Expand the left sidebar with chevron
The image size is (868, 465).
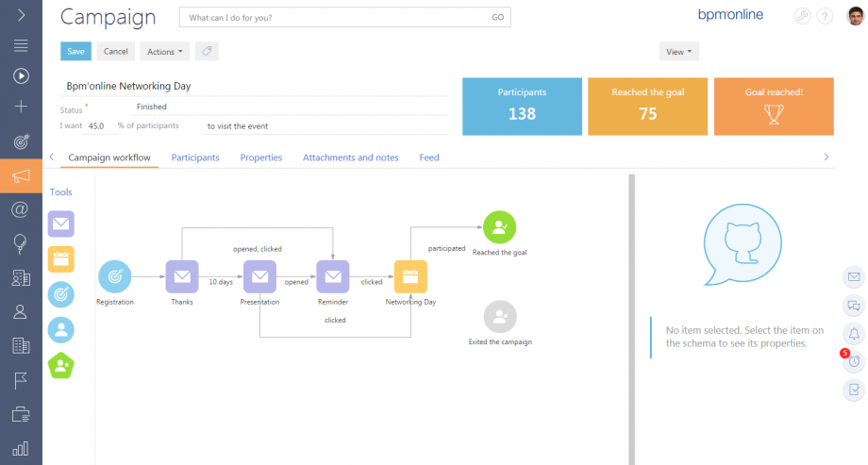[21, 15]
